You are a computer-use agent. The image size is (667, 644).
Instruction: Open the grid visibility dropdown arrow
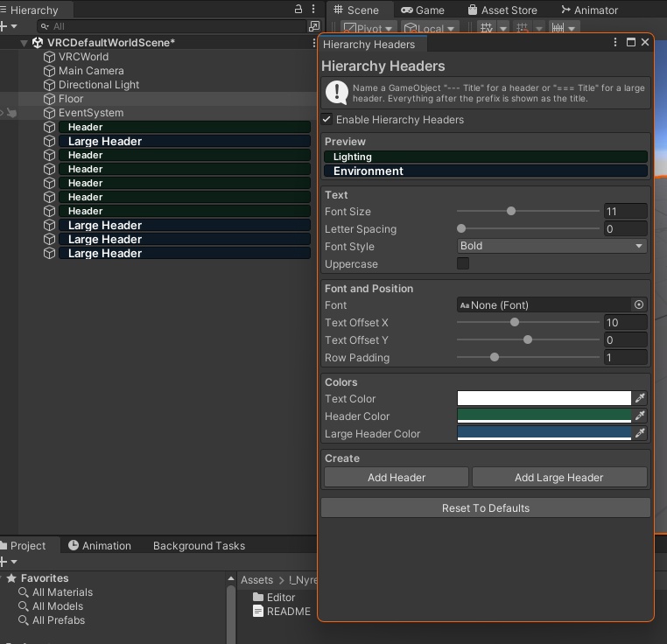click(x=503, y=29)
